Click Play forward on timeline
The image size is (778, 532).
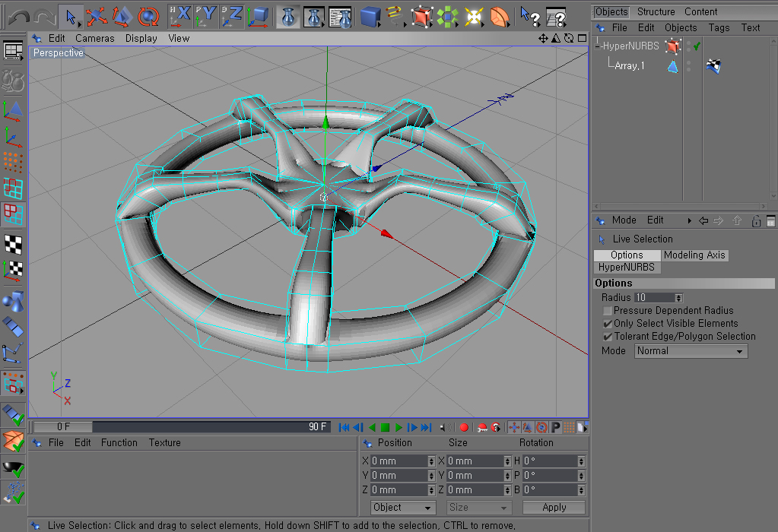399,427
